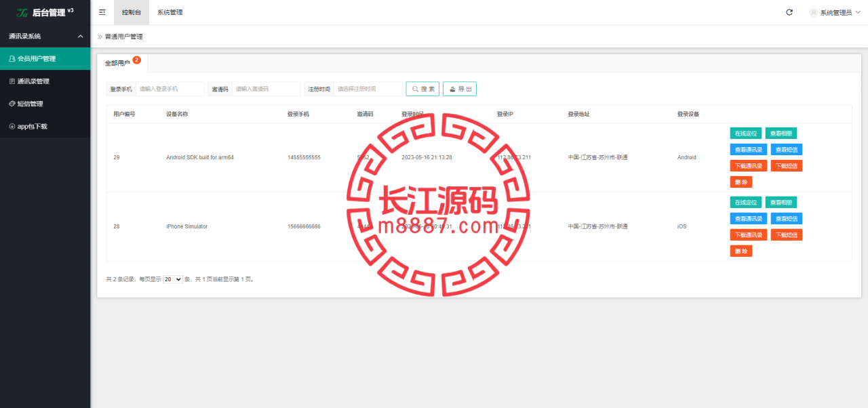Click the 普通用户管理 breadcrumb text
This screenshot has width=868, height=408.
pyautogui.click(x=124, y=37)
